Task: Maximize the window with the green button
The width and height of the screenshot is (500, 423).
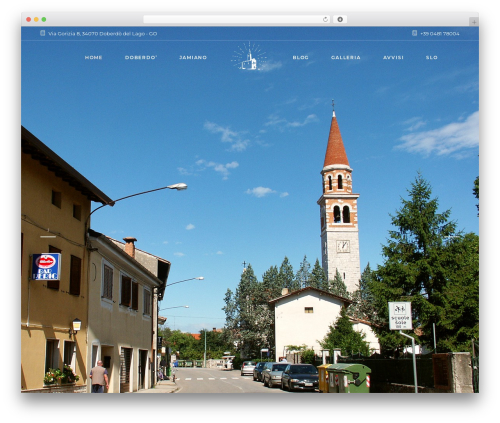Action: (44, 19)
